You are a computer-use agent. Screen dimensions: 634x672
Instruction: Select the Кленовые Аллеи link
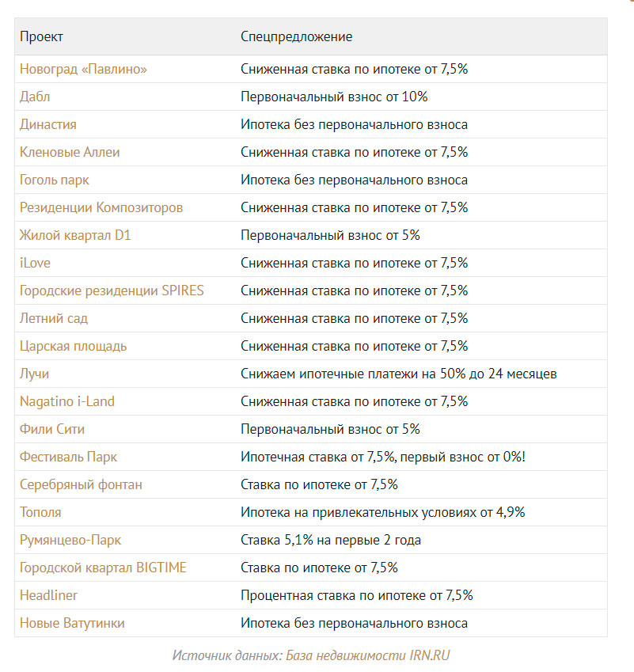click(70, 152)
